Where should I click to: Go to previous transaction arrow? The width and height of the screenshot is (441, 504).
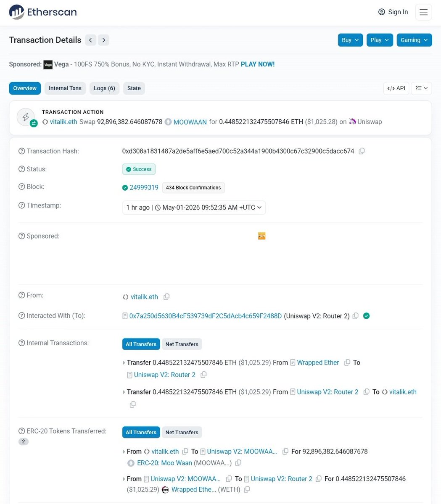click(x=90, y=40)
